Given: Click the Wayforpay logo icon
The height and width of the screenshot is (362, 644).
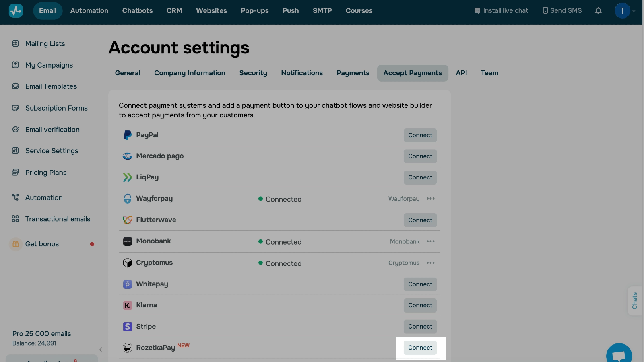Looking at the screenshot, I should pos(128,199).
